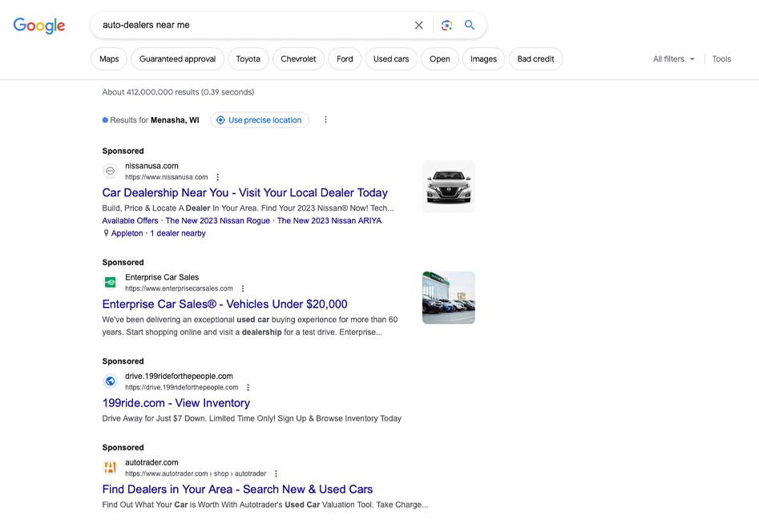The width and height of the screenshot is (759, 532).
Task: Open The New 2023 Nissan Rogue sitelink
Action: click(x=218, y=221)
